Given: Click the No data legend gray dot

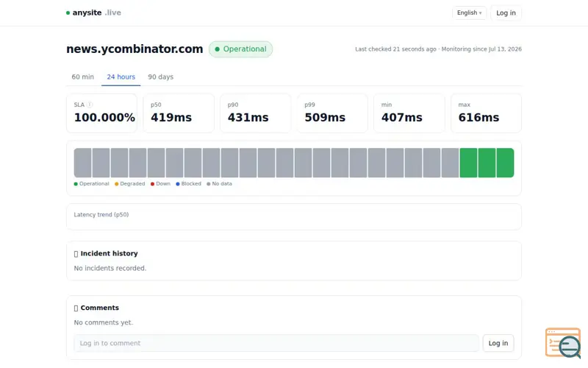Looking at the screenshot, I should pyautogui.click(x=209, y=184).
